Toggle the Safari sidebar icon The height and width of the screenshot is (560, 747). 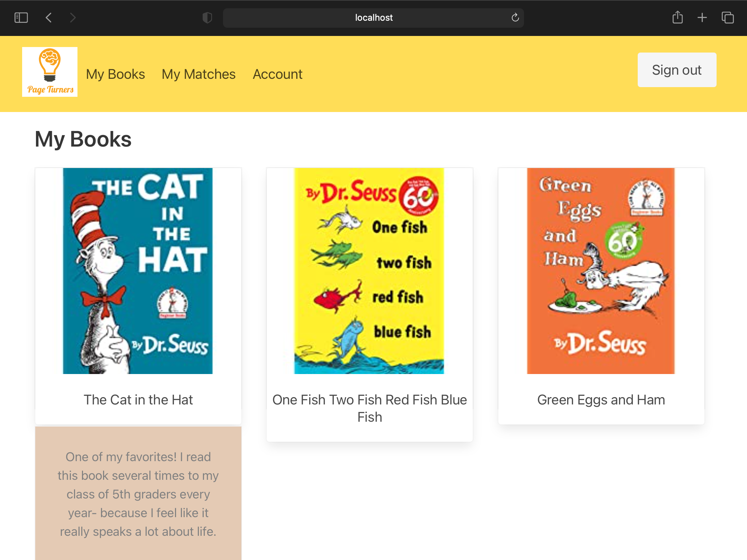click(x=21, y=18)
